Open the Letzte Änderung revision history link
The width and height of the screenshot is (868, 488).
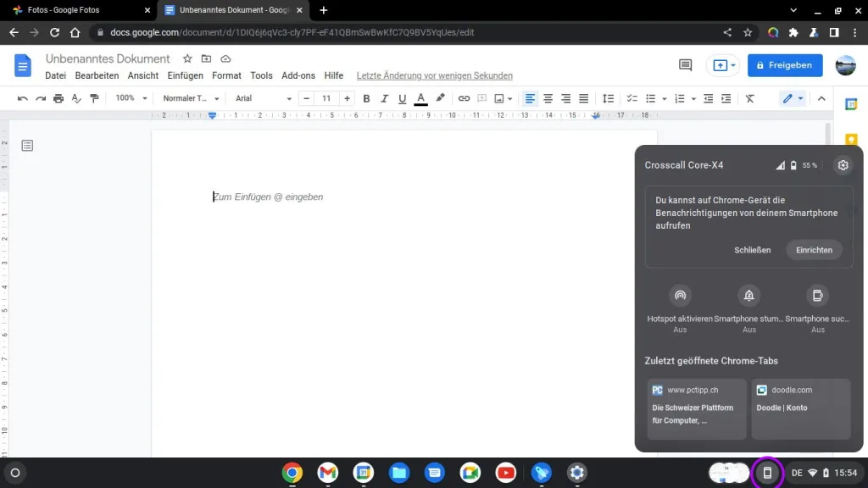[434, 75]
